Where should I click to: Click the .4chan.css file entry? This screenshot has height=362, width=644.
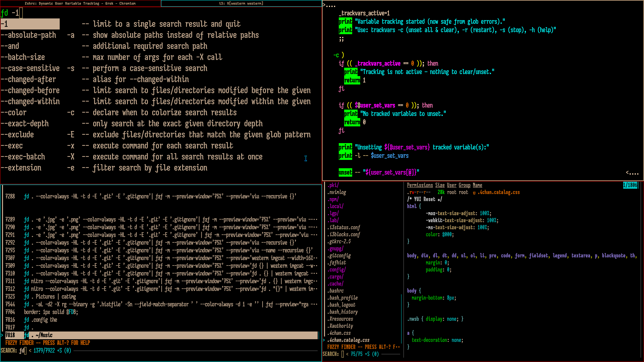pyautogui.click(x=340, y=333)
